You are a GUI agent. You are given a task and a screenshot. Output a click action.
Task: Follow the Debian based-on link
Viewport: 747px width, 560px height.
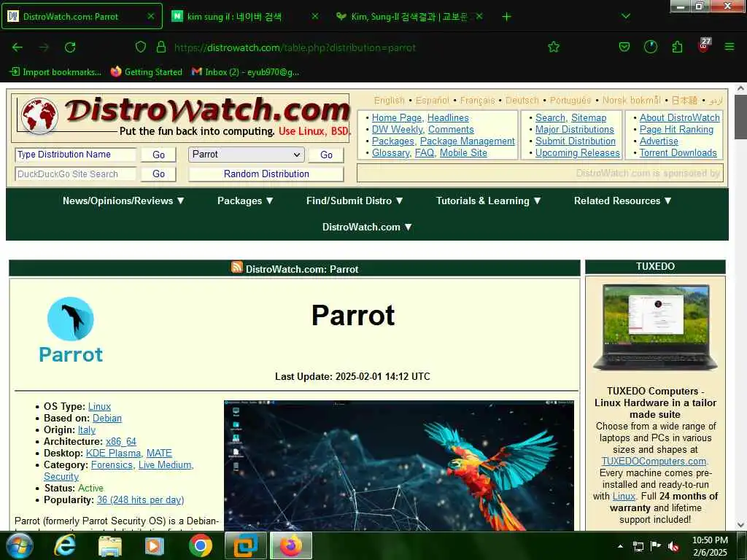(x=107, y=418)
